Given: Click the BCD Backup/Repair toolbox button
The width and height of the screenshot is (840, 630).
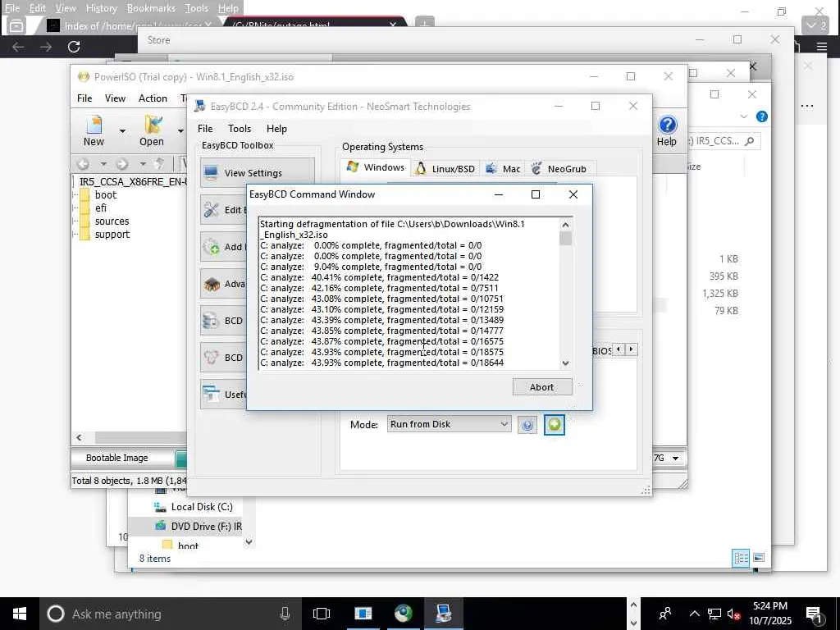Looking at the screenshot, I should point(224,321).
